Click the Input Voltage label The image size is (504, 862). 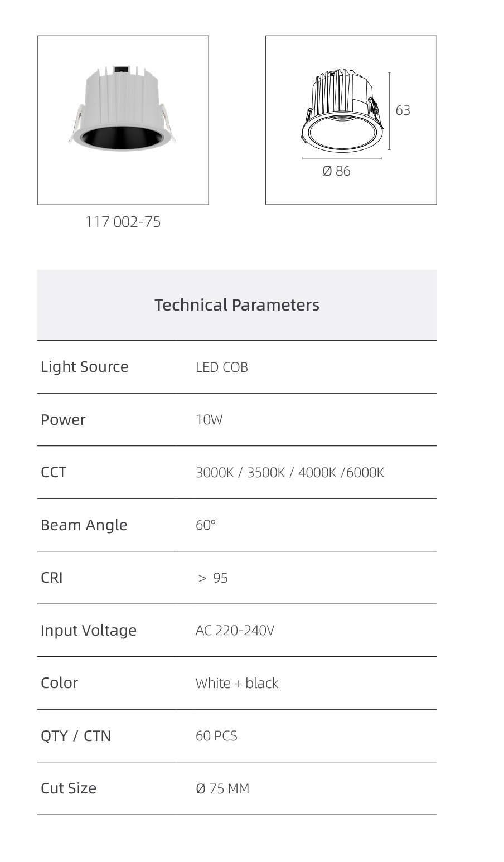tap(88, 631)
